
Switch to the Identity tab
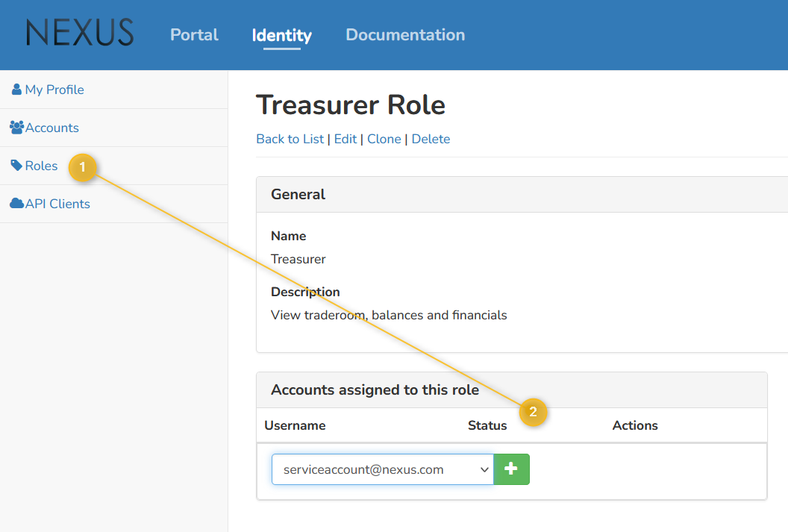click(281, 35)
